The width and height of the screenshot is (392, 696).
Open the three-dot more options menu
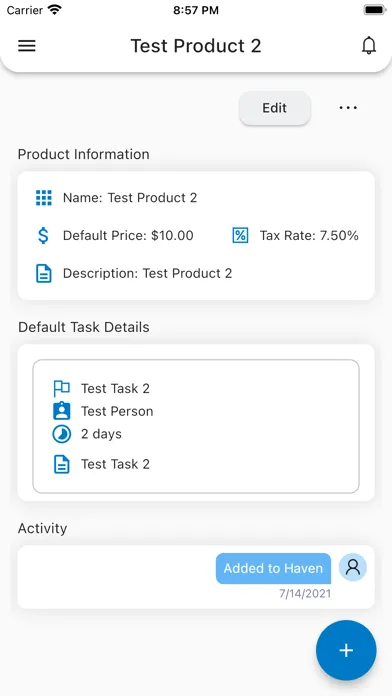348,108
